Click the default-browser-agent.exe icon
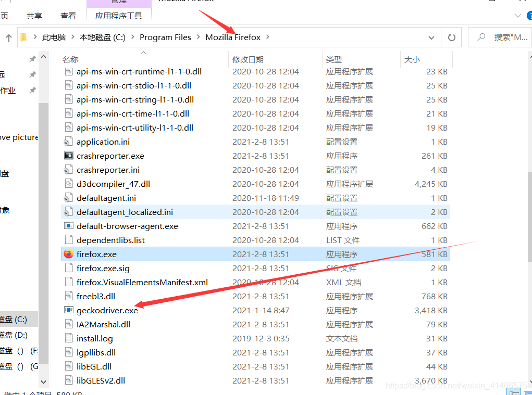Image resolution: width=532 pixels, height=395 pixels. (69, 226)
